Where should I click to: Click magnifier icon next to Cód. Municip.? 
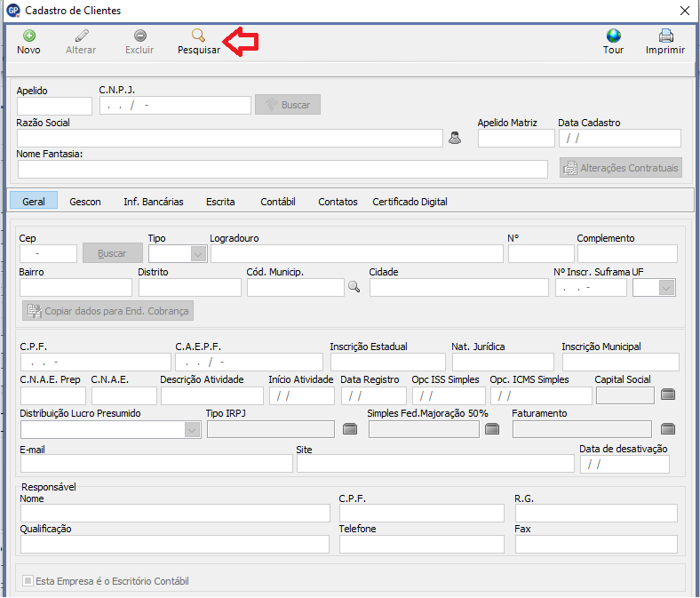(x=354, y=287)
